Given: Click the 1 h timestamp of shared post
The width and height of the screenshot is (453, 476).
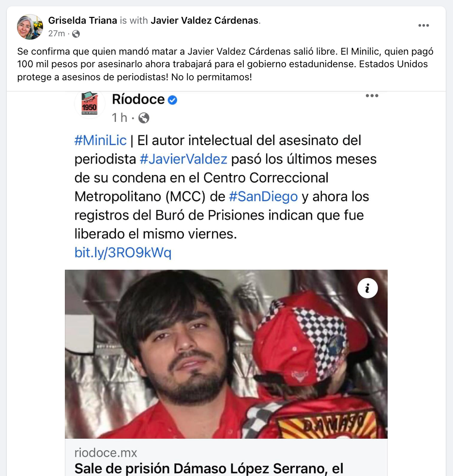Looking at the screenshot, I should coord(120,118).
